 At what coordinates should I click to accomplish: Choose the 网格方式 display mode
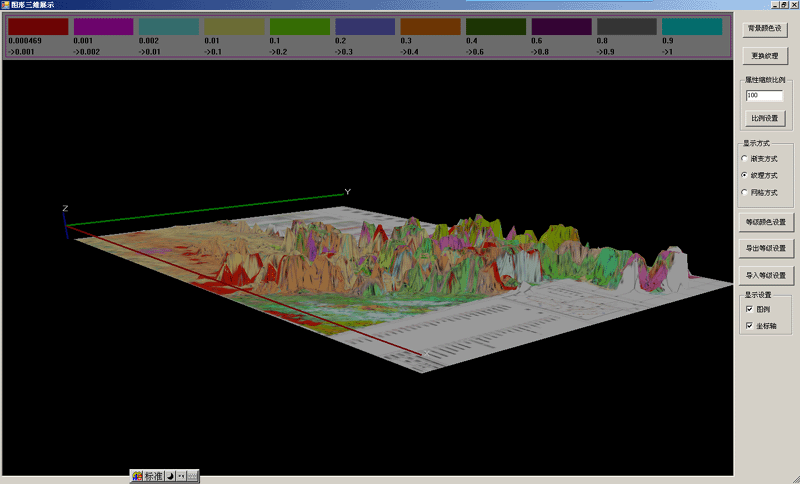click(744, 192)
